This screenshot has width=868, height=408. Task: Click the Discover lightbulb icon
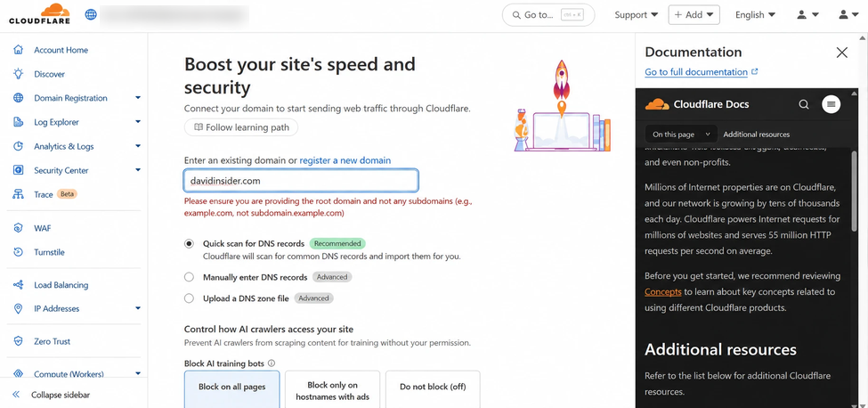[x=19, y=74]
